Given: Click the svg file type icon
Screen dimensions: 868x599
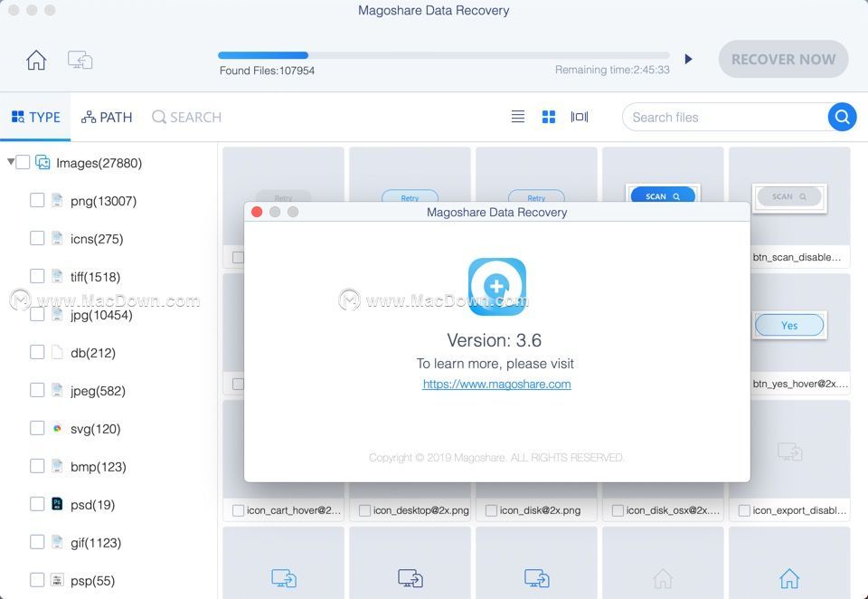Looking at the screenshot, I should [x=57, y=428].
